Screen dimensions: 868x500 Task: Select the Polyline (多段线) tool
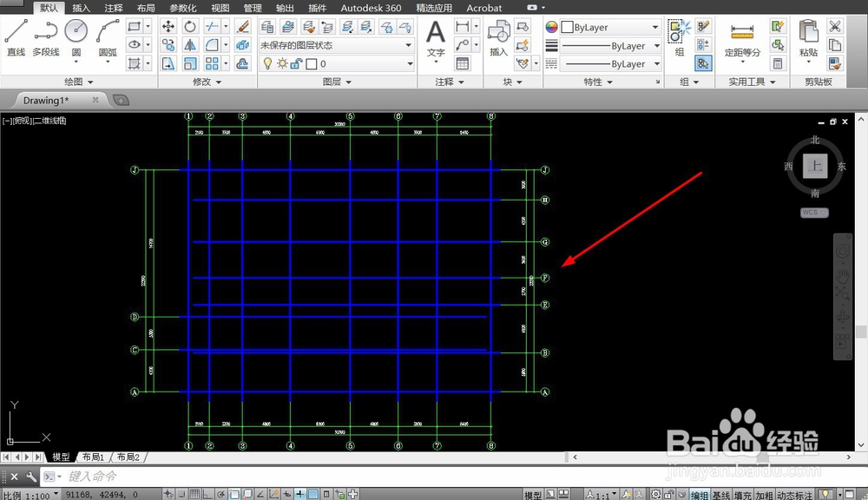[x=46, y=37]
